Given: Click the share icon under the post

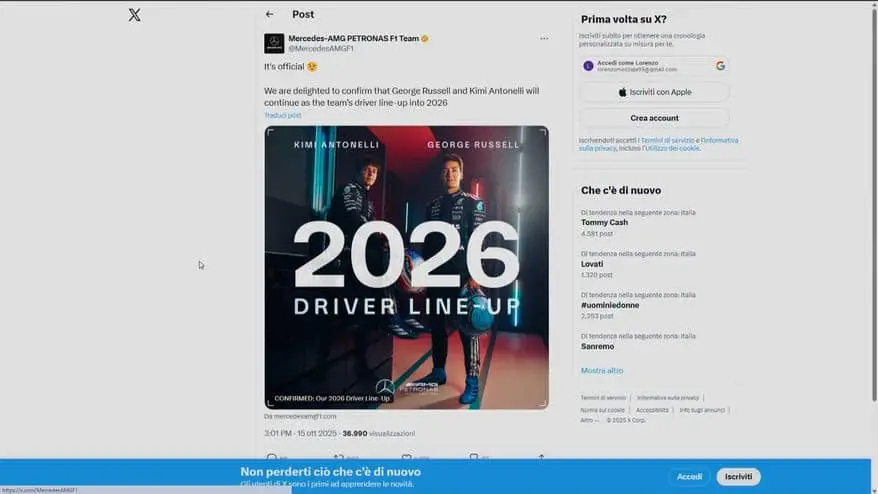Looking at the screenshot, I should click(x=541, y=458).
